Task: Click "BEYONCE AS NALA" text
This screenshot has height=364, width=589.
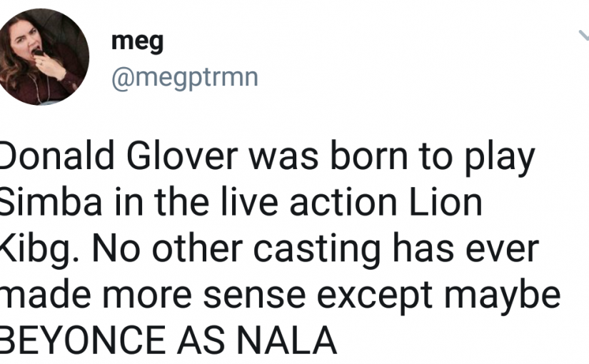Action: coord(168,340)
